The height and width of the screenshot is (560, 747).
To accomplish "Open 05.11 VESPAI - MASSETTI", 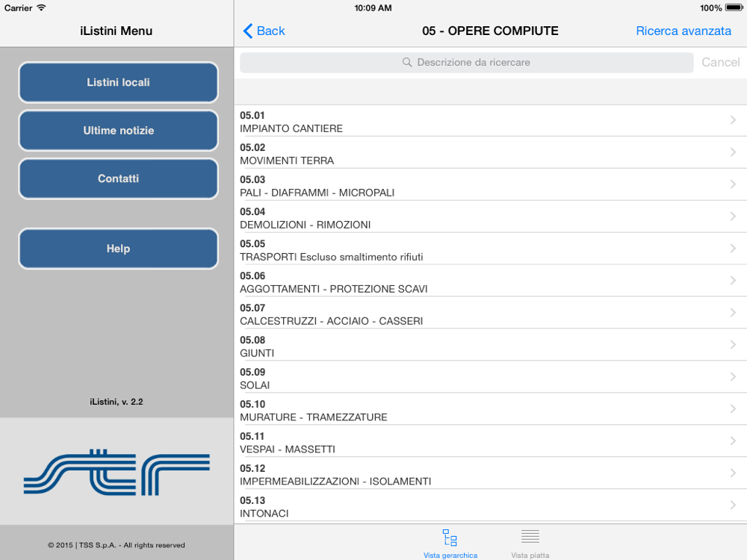I will (x=490, y=441).
